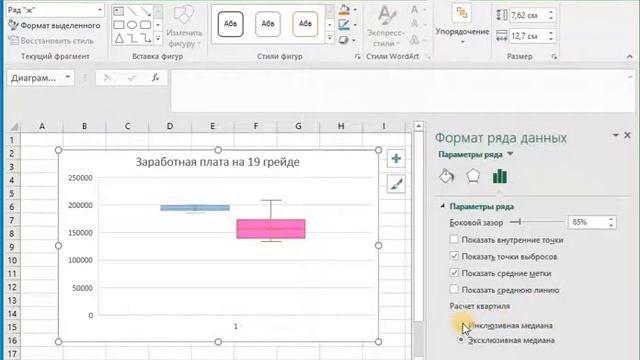Click the shape width field 12,7 см
This screenshot has width=640, height=360.
528,36
